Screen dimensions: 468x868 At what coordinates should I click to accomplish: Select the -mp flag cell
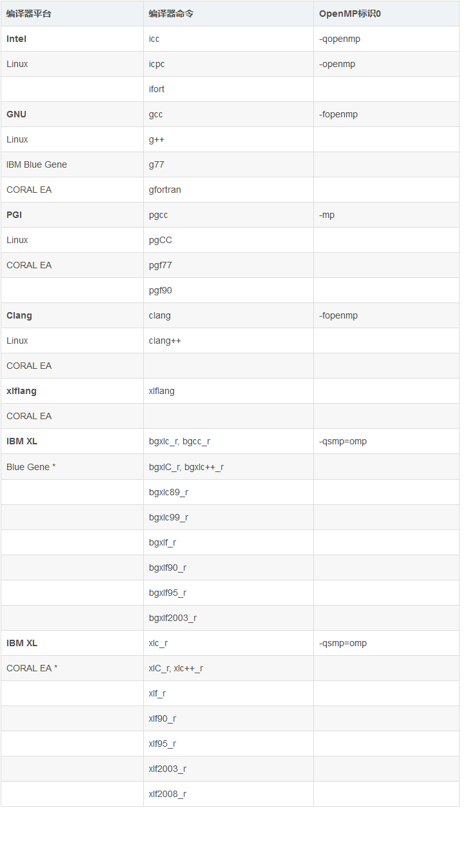coord(327,215)
